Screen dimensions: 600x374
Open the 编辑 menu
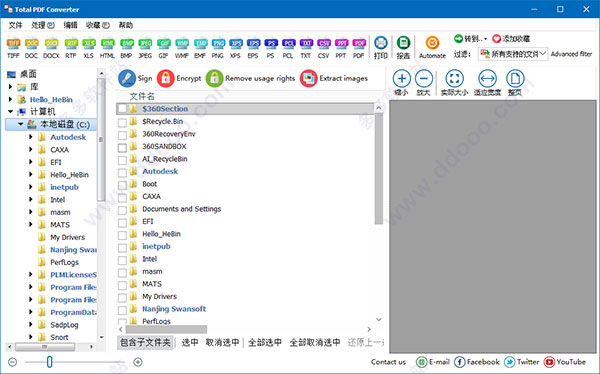tap(70, 25)
